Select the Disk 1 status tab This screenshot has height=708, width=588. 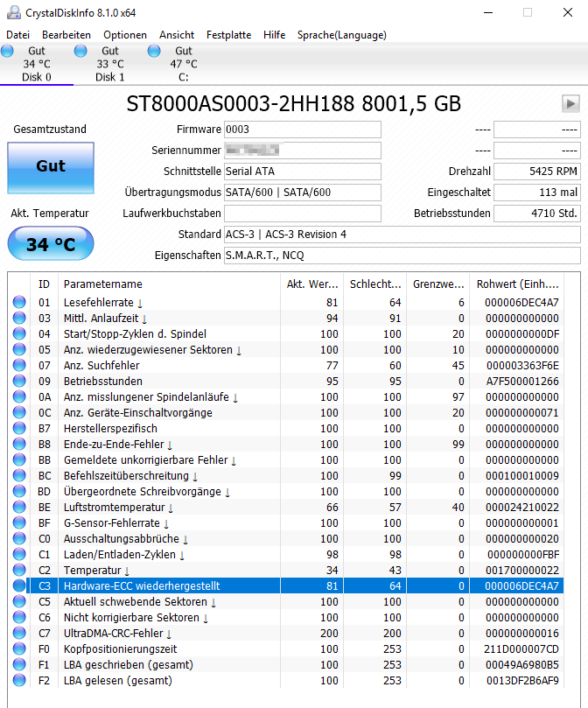109,64
